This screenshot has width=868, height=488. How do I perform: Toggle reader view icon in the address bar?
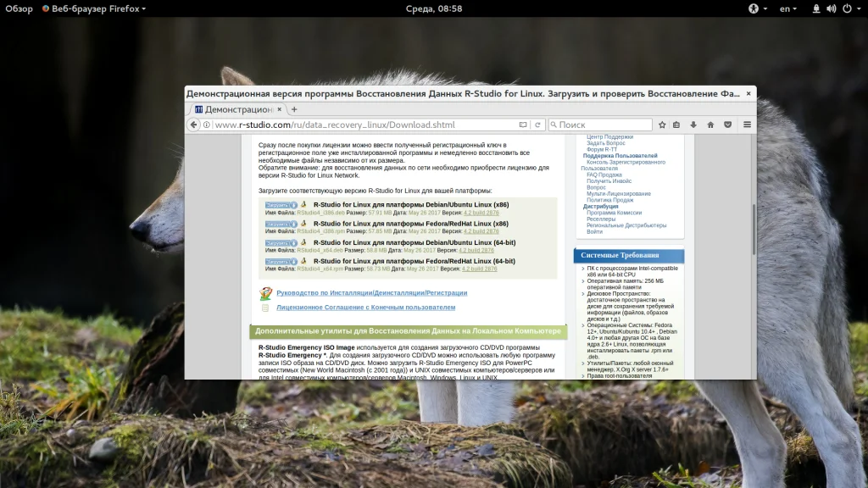[x=522, y=125]
